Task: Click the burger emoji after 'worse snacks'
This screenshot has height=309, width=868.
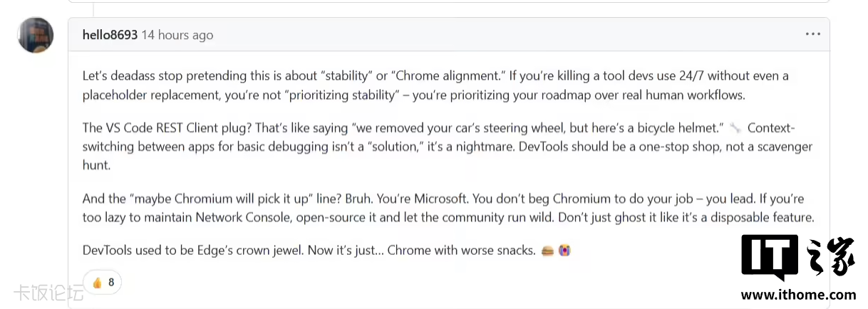Action: [547, 251]
